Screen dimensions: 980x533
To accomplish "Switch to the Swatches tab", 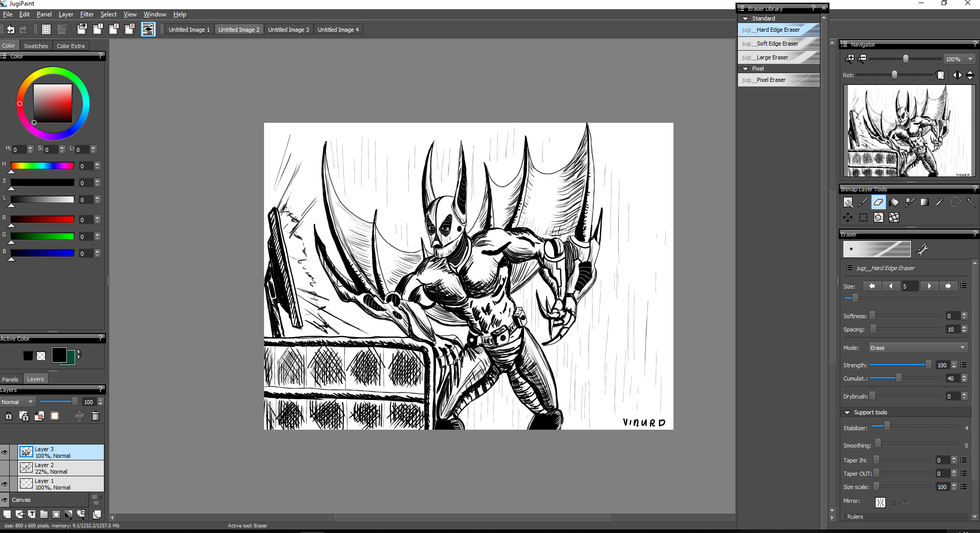I will (36, 46).
